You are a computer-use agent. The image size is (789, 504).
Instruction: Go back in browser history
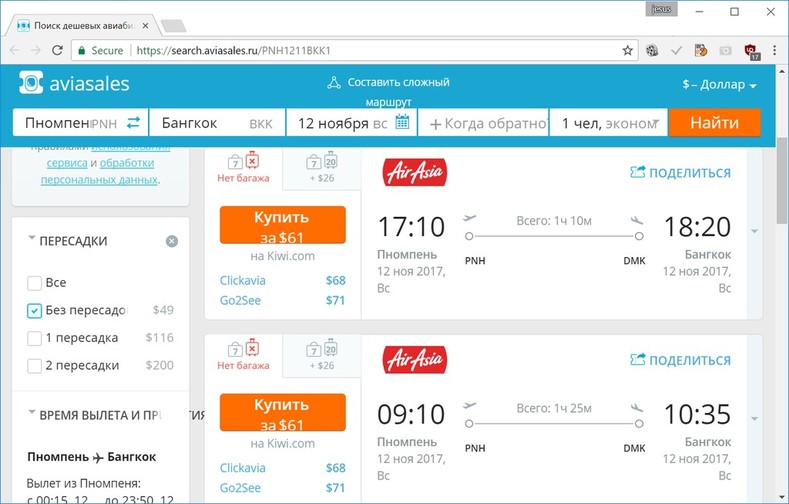15,50
